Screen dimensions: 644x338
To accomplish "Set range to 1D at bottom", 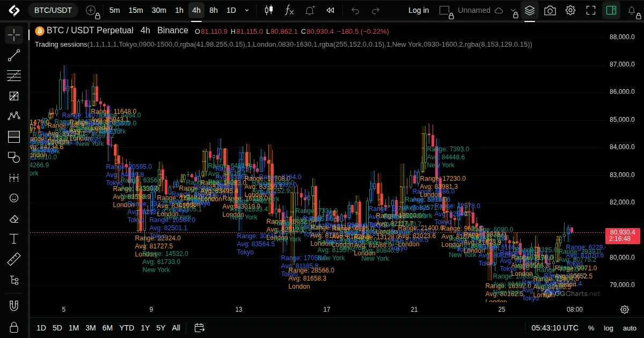I will pos(41,328).
